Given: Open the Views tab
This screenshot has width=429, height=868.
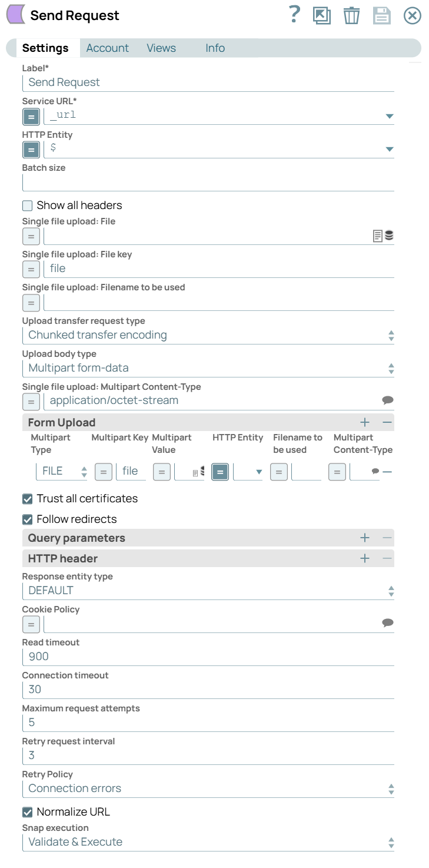Looking at the screenshot, I should pyautogui.click(x=161, y=48).
